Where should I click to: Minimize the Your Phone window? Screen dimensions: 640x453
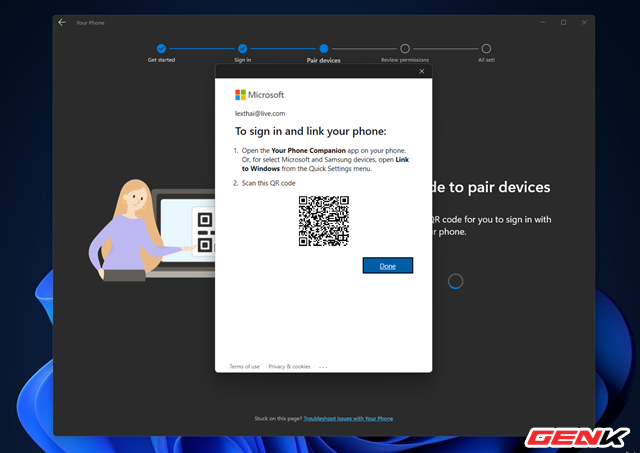tap(542, 22)
